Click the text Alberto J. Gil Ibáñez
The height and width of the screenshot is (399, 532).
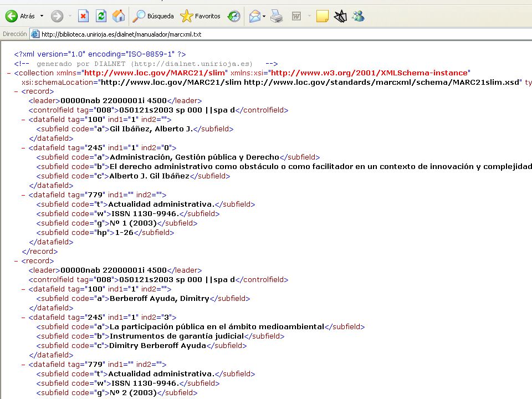click(x=149, y=176)
